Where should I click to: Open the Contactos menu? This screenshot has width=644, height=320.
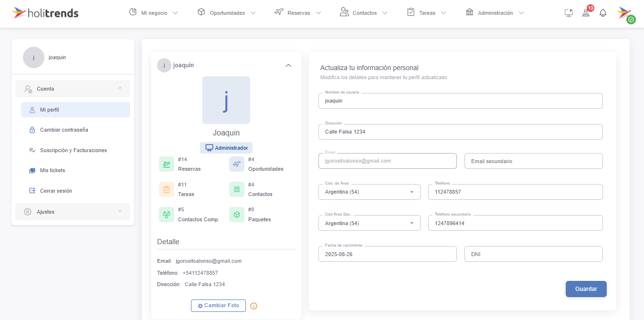coord(364,13)
